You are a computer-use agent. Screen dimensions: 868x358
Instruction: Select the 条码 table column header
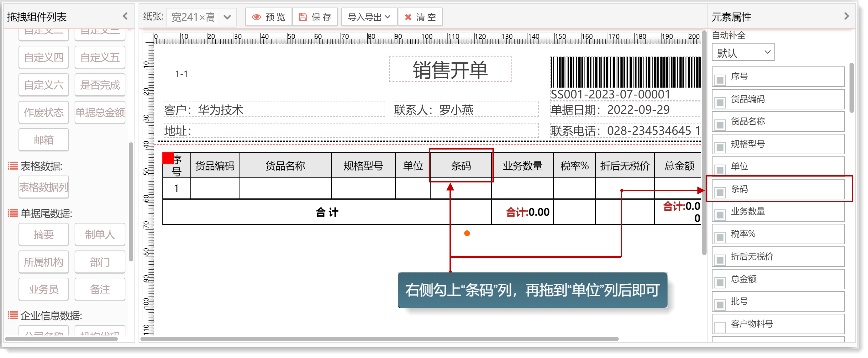pyautogui.click(x=460, y=166)
